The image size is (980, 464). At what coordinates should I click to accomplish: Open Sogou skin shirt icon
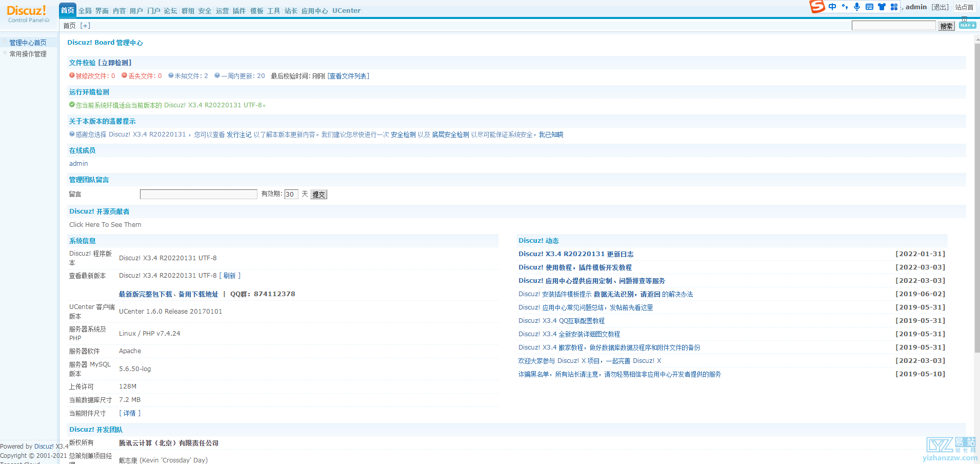pos(882,7)
